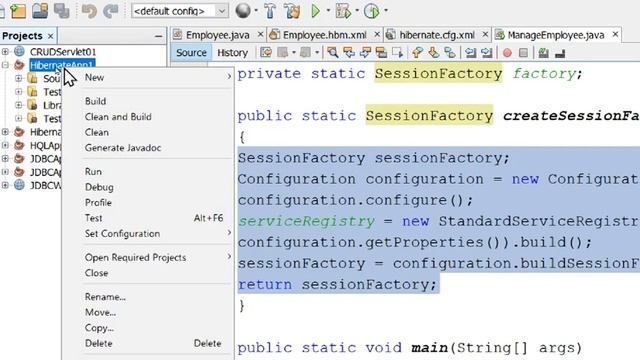Screen dimensions: 640x360
Task: Close the Employee.hbm.xml tab
Action: click(377, 35)
